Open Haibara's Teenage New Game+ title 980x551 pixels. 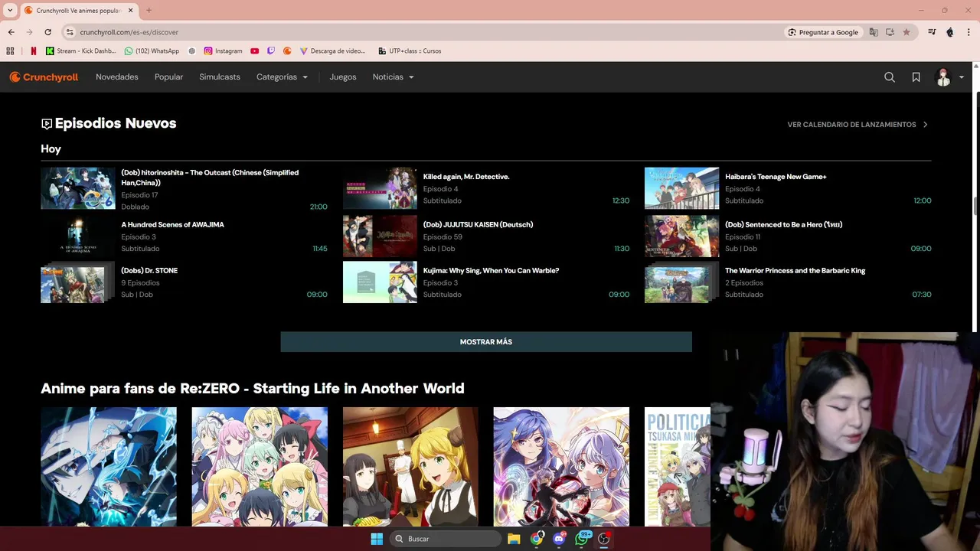pos(776,177)
